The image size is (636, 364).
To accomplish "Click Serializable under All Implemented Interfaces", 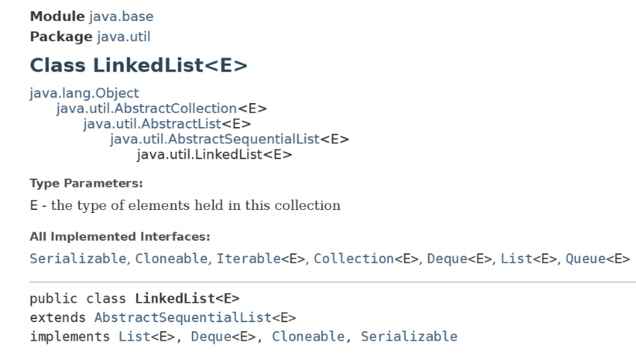I will [78, 259].
